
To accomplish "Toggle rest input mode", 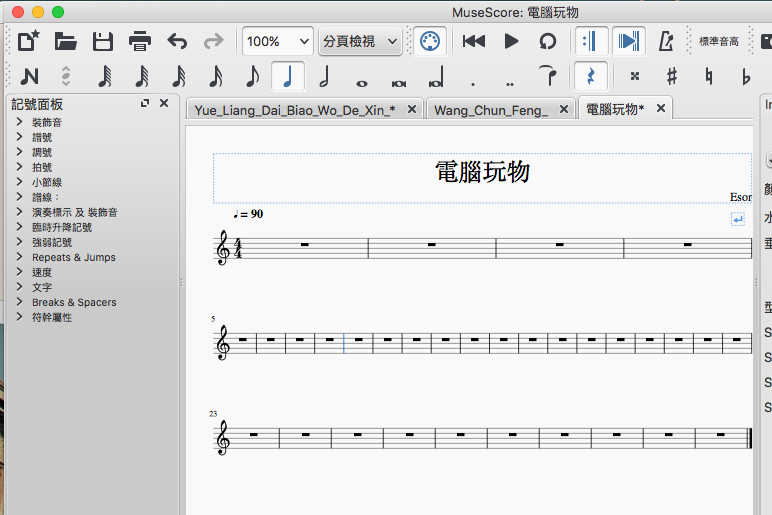I will pyautogui.click(x=590, y=76).
